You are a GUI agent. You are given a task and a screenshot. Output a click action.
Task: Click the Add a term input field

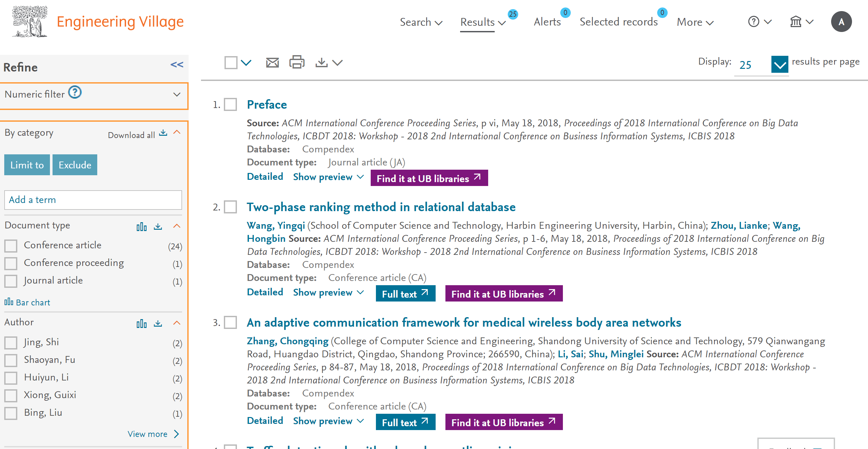point(93,200)
